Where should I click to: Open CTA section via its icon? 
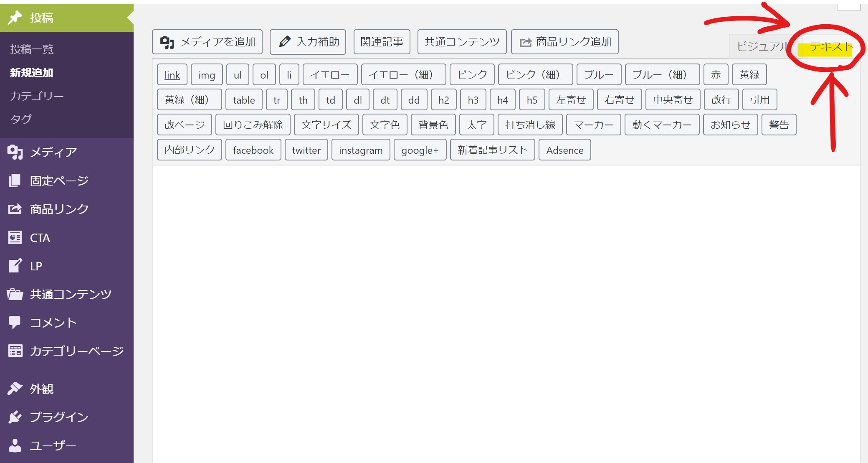coord(15,237)
